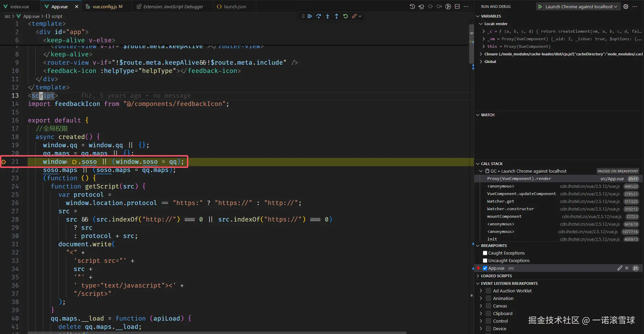Viewport: 644px width, 334px height.
Task: Close the App.vue editor tab
Action: (76, 7)
